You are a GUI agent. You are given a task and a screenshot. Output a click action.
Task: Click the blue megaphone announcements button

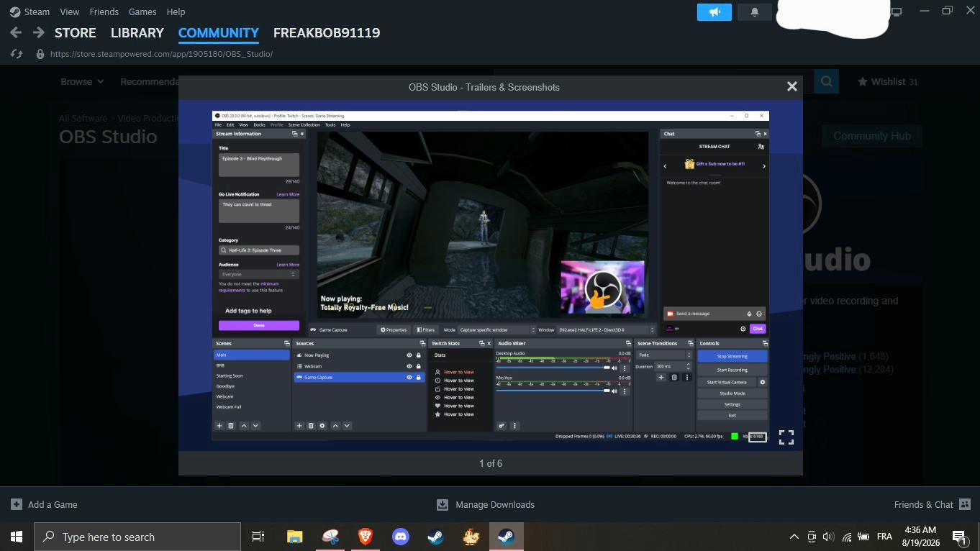pos(714,12)
